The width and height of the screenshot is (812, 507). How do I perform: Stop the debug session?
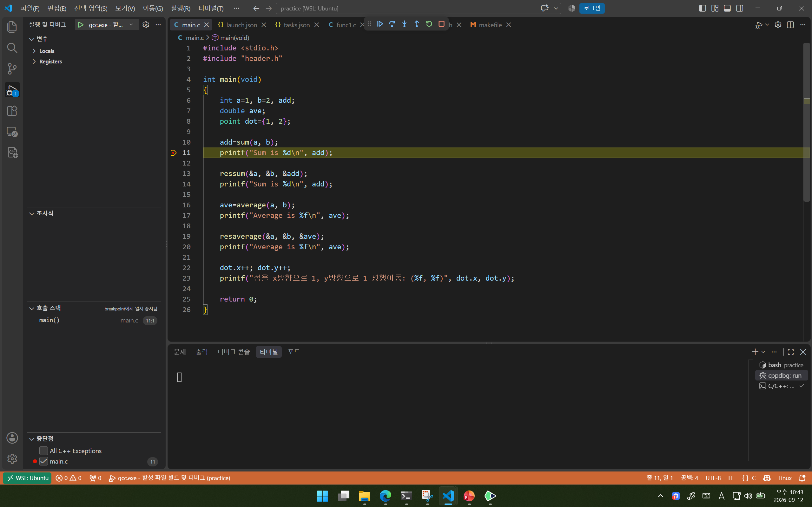(441, 24)
